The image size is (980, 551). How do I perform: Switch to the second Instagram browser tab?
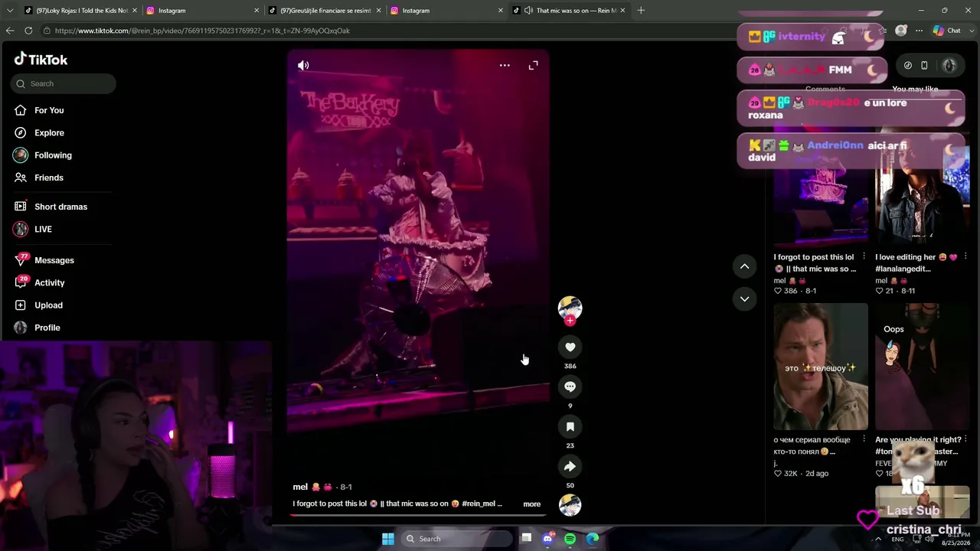(446, 11)
